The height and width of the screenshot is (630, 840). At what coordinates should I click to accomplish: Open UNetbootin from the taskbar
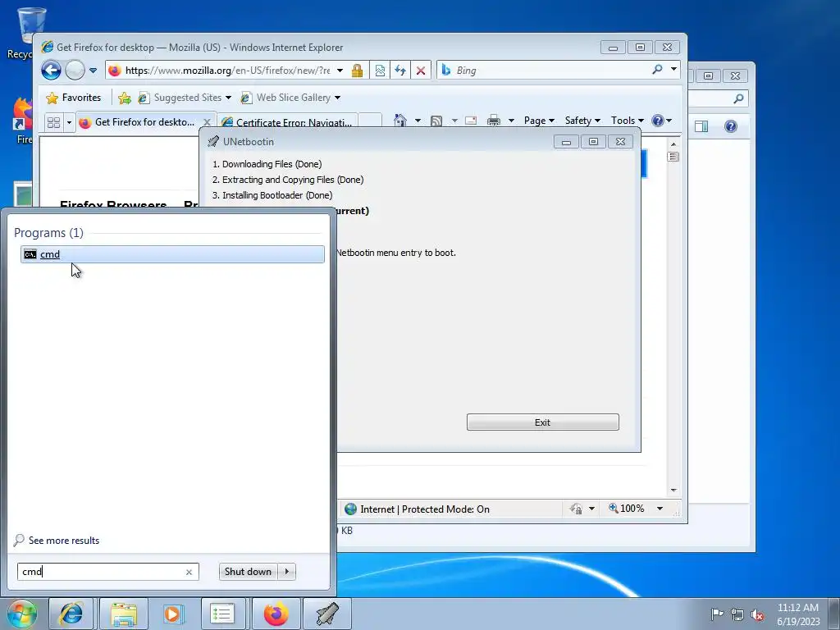327,614
